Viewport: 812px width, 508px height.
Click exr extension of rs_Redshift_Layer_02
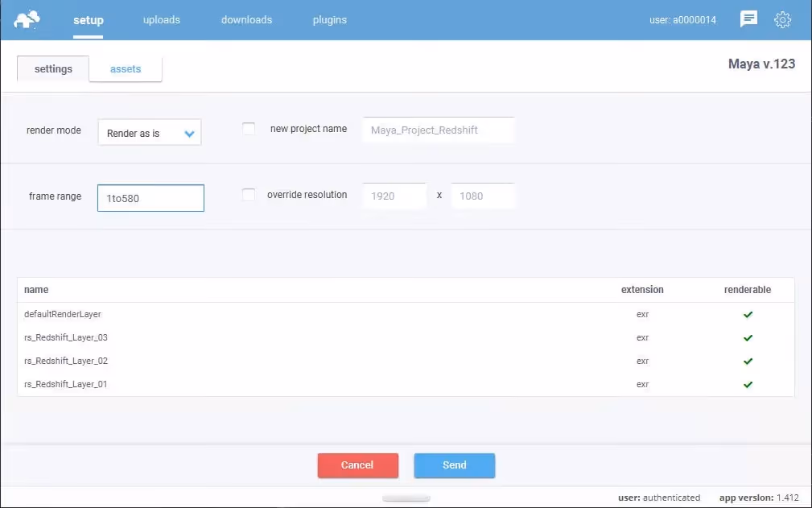[642, 361]
